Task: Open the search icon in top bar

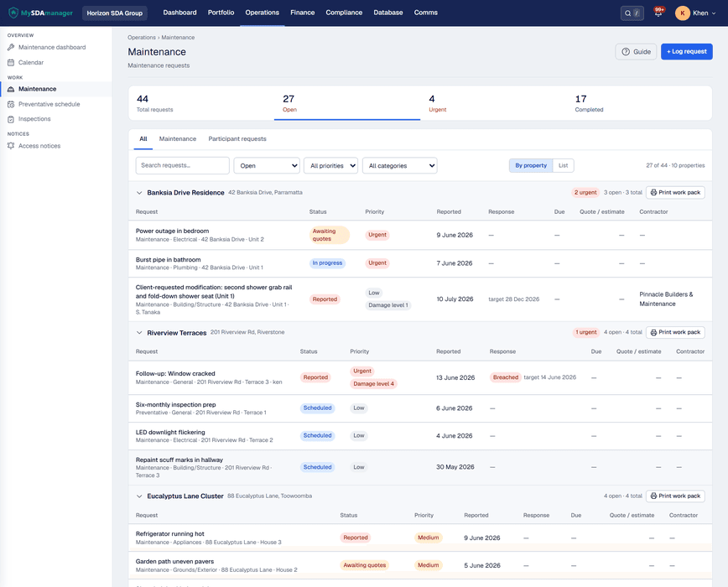Action: [x=627, y=13]
